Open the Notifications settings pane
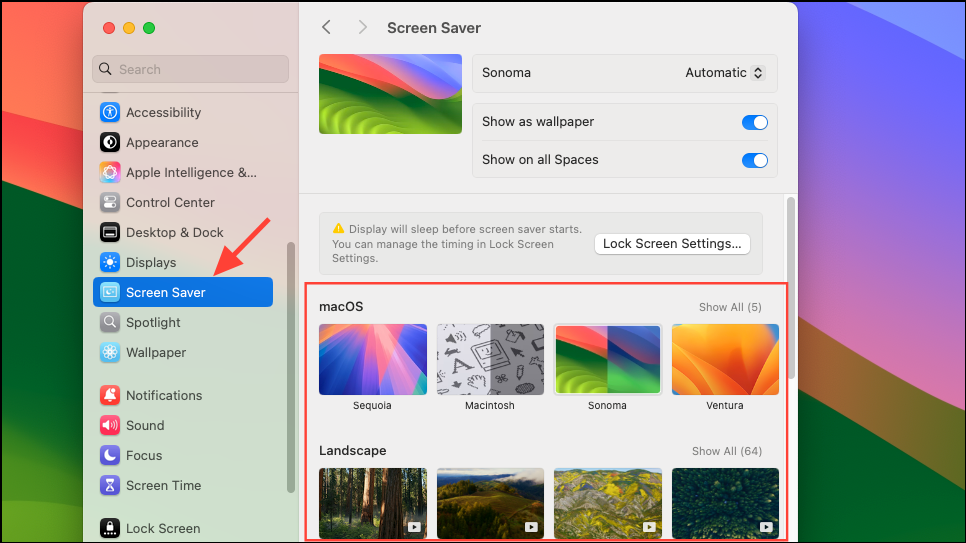The height and width of the screenshot is (543, 966). [x=183, y=395]
